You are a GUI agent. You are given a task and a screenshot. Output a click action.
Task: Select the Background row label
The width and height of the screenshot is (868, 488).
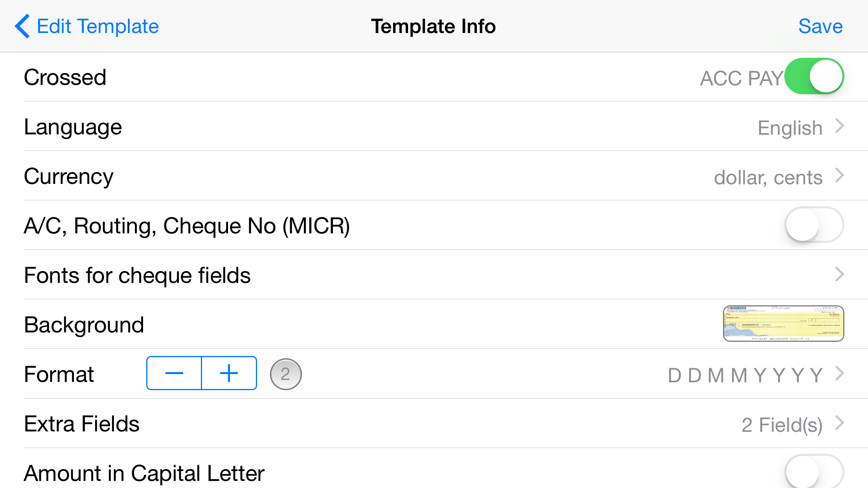tap(84, 325)
